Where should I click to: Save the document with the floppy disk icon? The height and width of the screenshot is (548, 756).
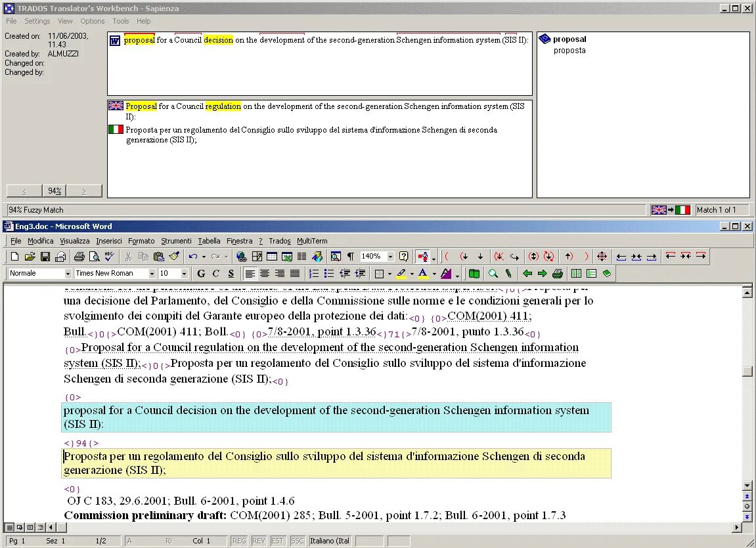click(45, 257)
